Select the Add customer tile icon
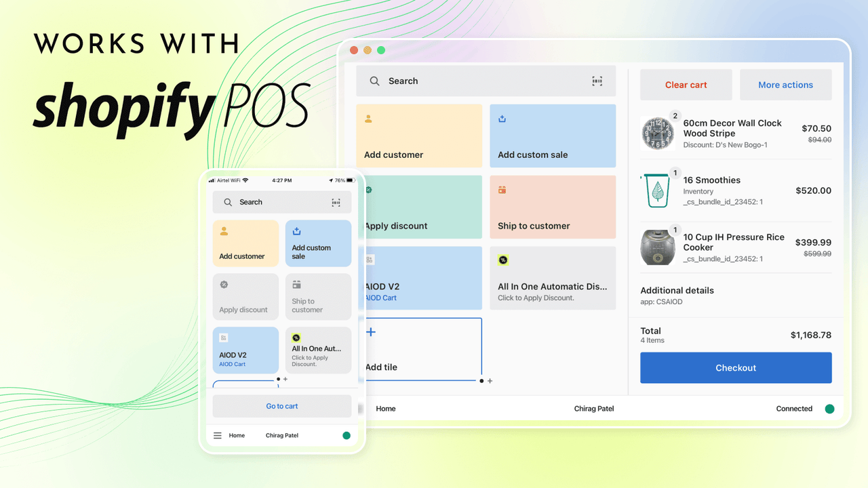This screenshot has height=488, width=868. (x=368, y=118)
